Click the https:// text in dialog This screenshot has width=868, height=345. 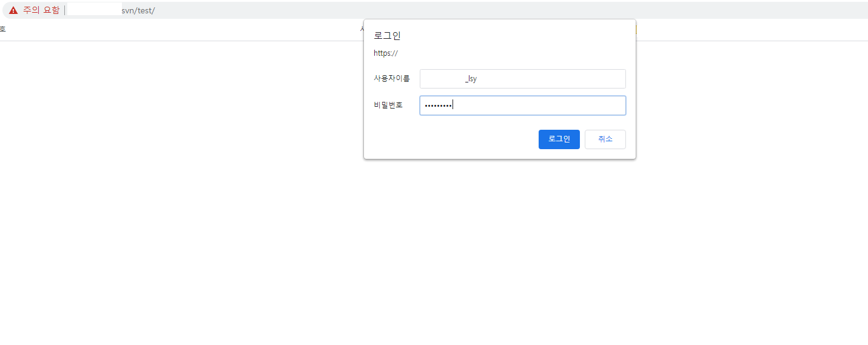[x=385, y=53]
